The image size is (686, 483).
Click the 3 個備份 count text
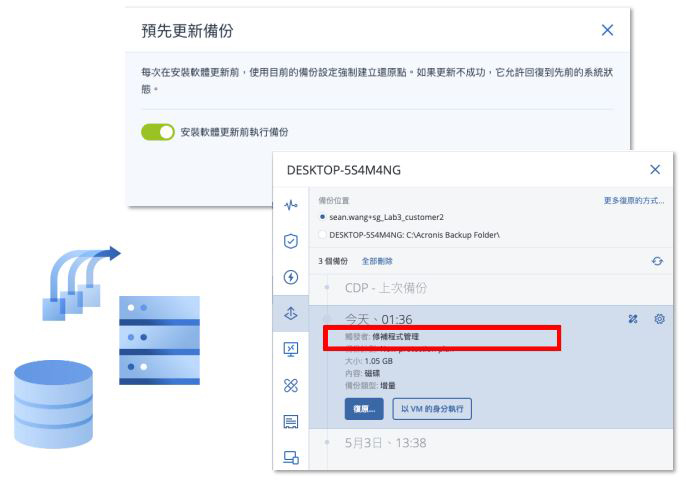click(333, 261)
